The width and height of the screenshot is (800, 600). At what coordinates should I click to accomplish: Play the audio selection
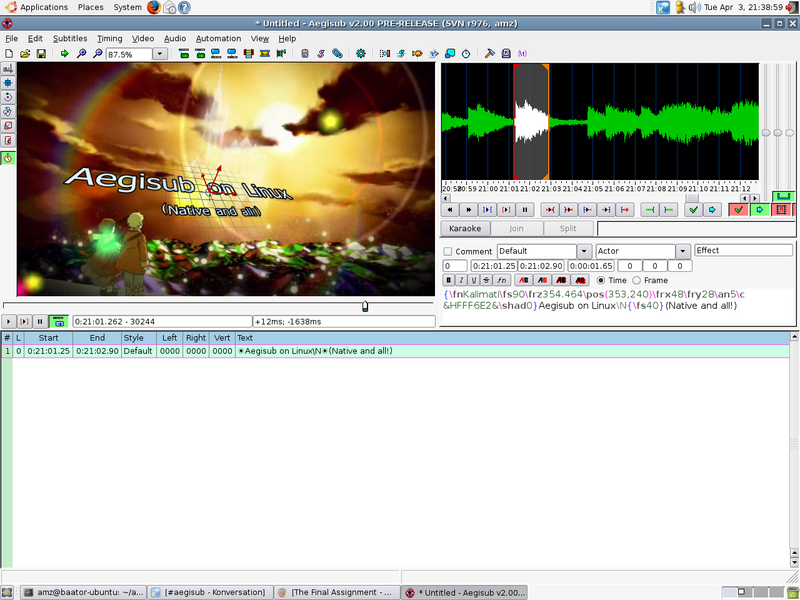click(x=487, y=210)
